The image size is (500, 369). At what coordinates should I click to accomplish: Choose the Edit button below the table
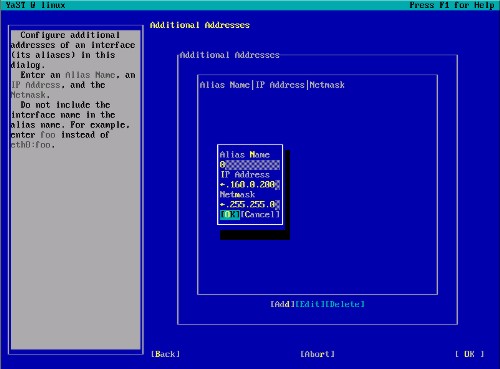pyautogui.click(x=310, y=304)
